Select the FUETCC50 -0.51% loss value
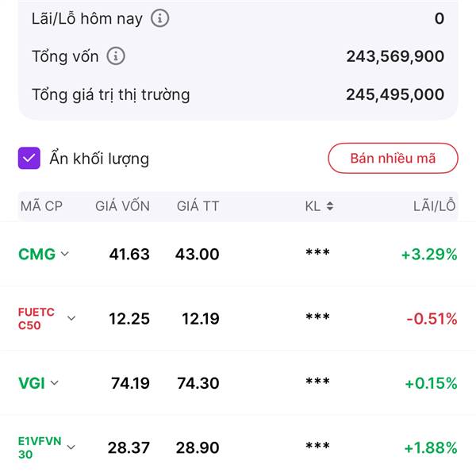 (x=432, y=319)
